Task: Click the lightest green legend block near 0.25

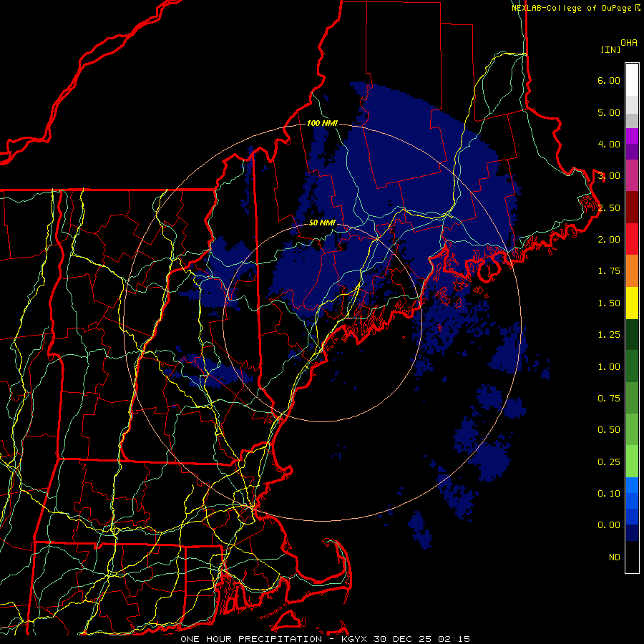Action: 632,462
